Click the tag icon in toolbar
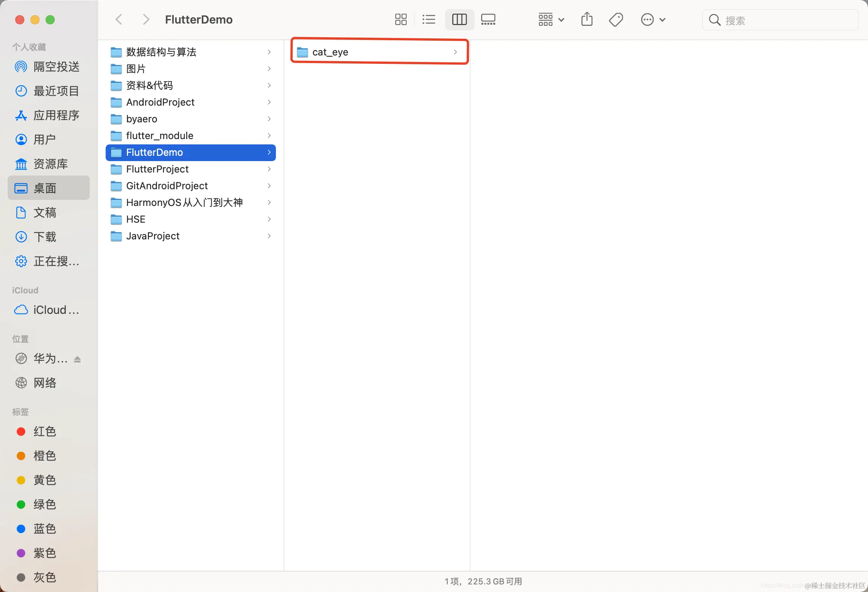 [x=616, y=19]
